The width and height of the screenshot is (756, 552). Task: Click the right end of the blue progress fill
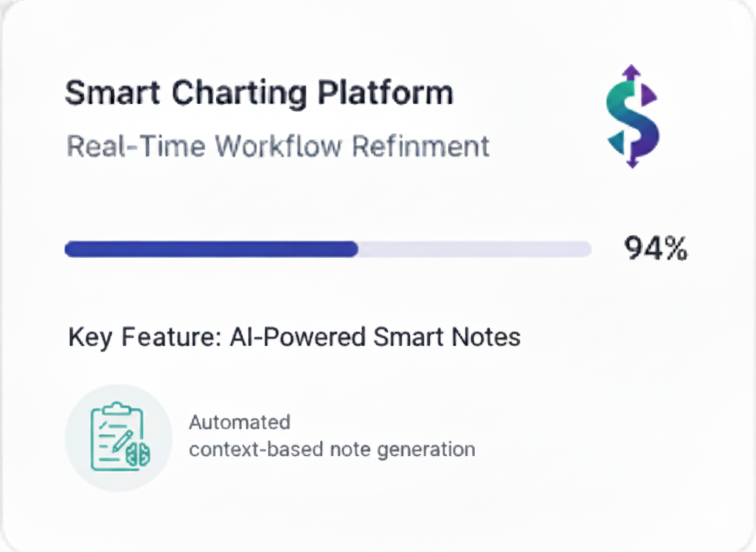354,249
